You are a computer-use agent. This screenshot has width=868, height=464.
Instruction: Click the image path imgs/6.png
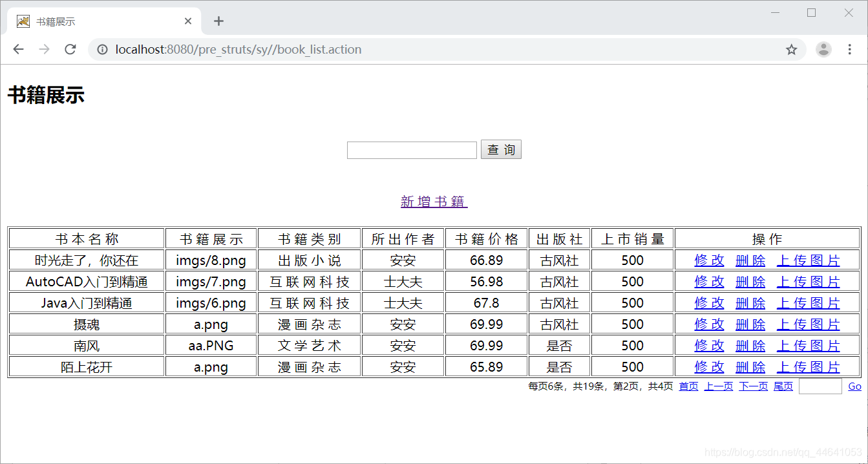pyautogui.click(x=211, y=303)
